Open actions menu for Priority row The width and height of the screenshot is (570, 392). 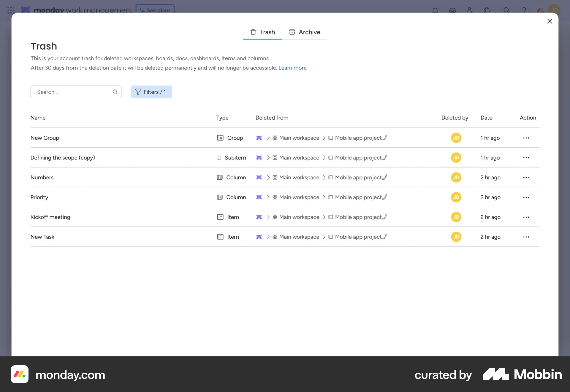coord(526,197)
